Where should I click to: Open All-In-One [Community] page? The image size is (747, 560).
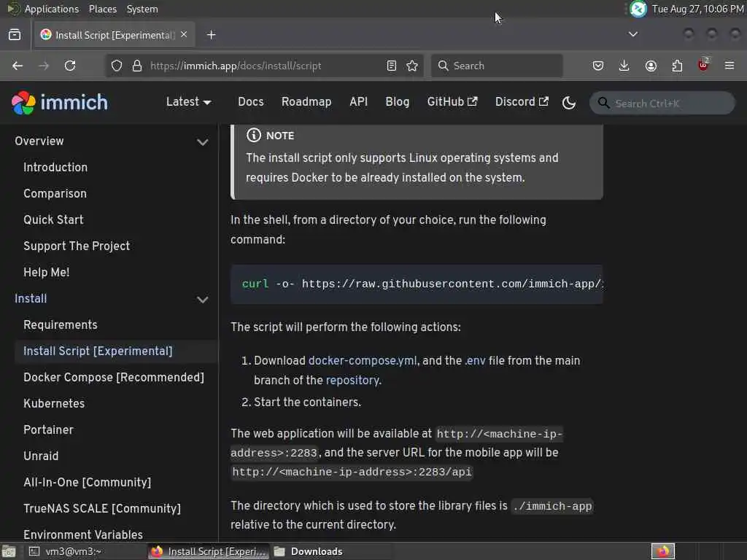pos(88,483)
